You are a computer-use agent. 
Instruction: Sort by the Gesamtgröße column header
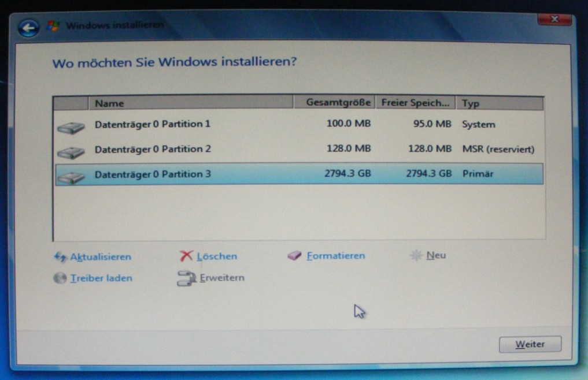[334, 103]
